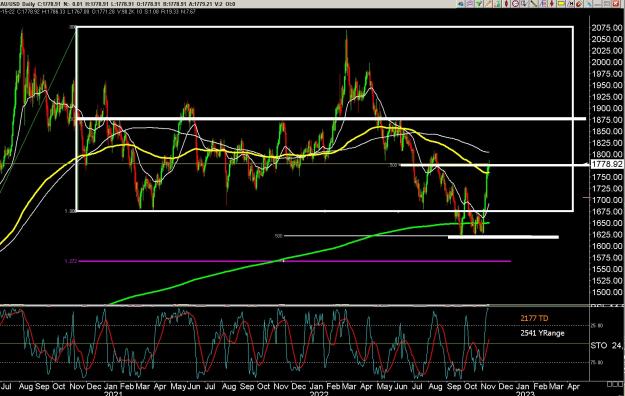Click the green arrow toolbar icon
This screenshot has width=625, height=396.
tap(479, 4)
